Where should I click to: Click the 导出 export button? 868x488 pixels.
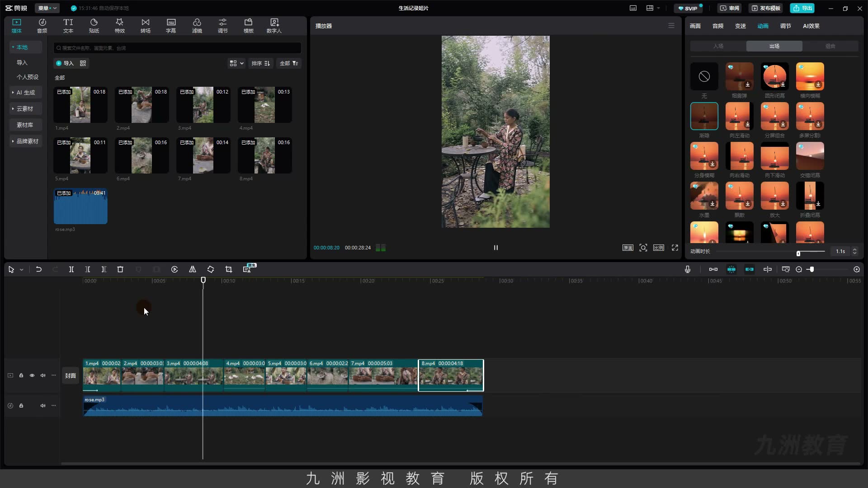click(x=802, y=8)
